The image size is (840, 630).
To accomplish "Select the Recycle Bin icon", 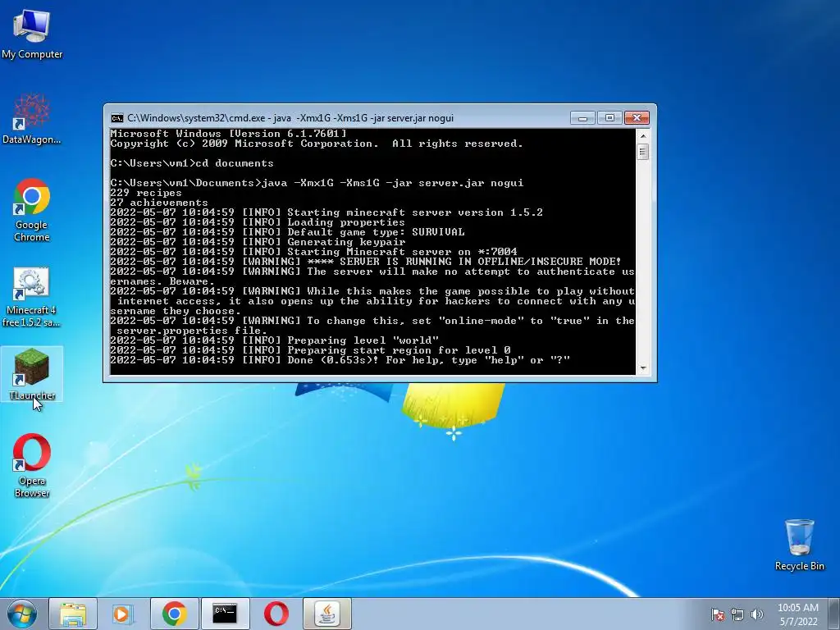I will coord(799,545).
